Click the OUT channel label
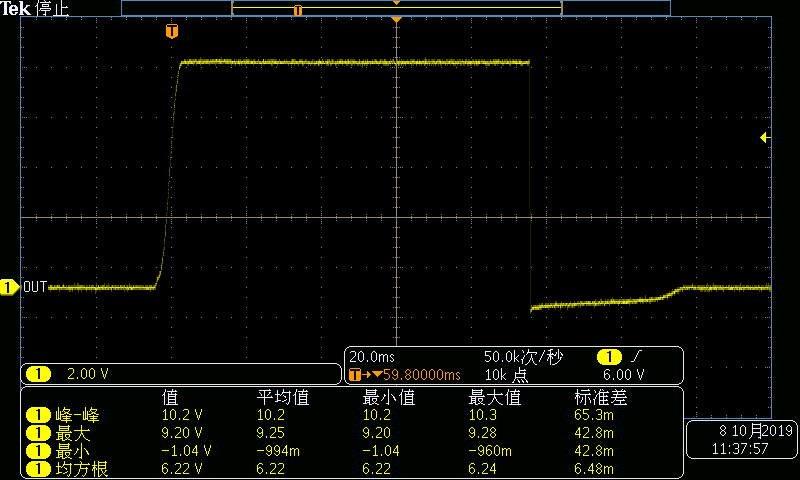Screen dimensions: 800x480 [35, 287]
